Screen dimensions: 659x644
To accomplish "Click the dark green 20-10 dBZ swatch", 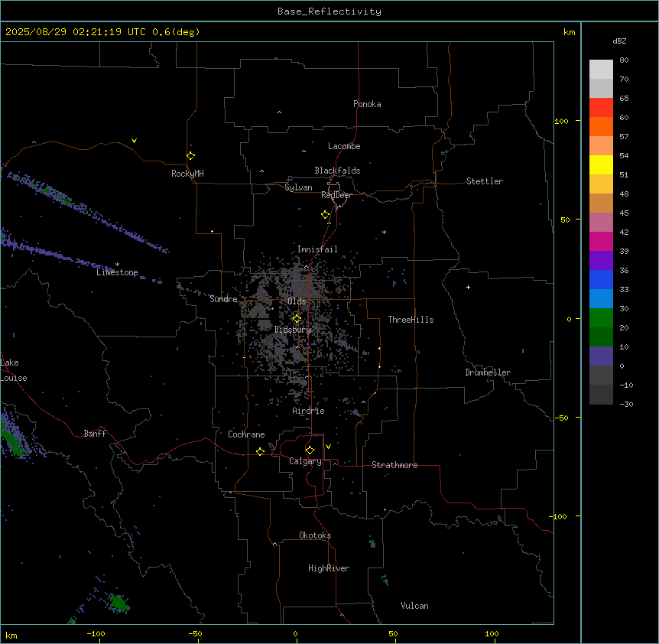I will (x=601, y=337).
